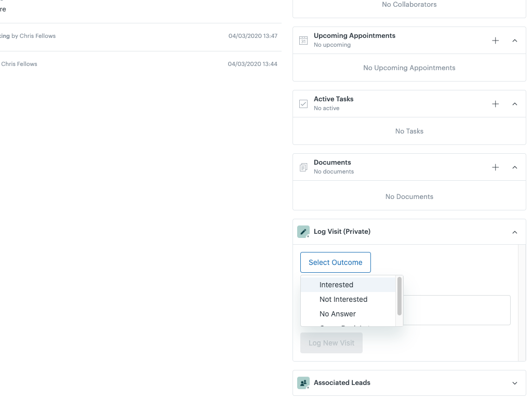Image resolution: width=532 pixels, height=399 pixels.
Task: Open the Select Outcome dropdown
Action: (335, 262)
